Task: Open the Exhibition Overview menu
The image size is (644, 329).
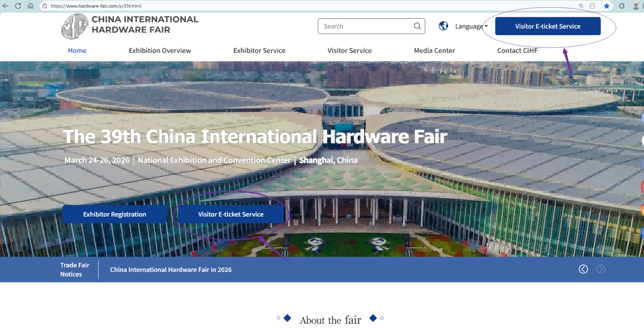Action: 160,50
